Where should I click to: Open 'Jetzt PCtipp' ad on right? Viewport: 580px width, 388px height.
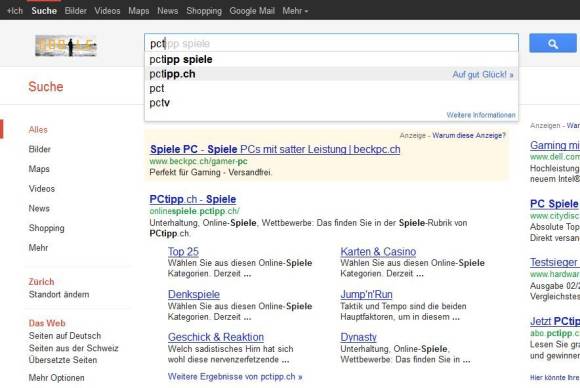(554, 321)
